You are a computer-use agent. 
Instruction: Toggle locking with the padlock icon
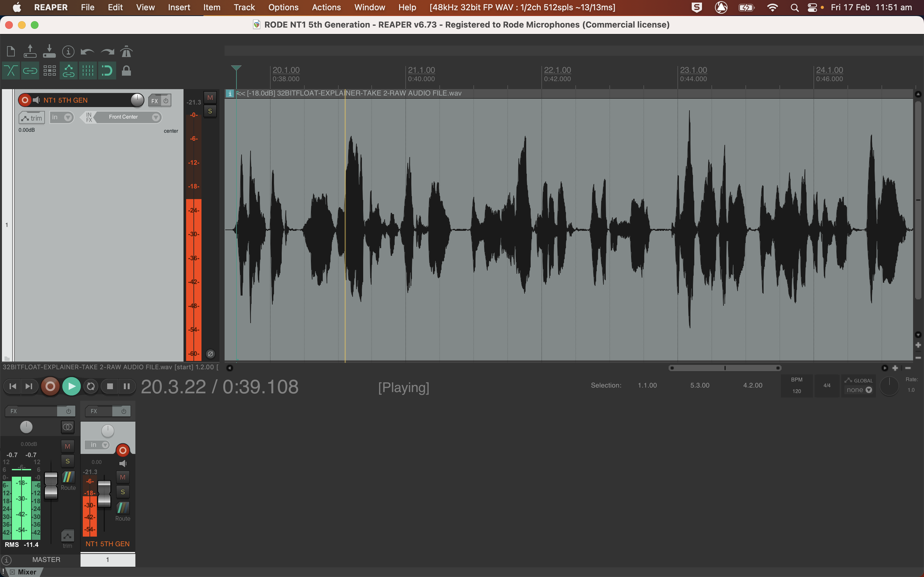(x=126, y=71)
